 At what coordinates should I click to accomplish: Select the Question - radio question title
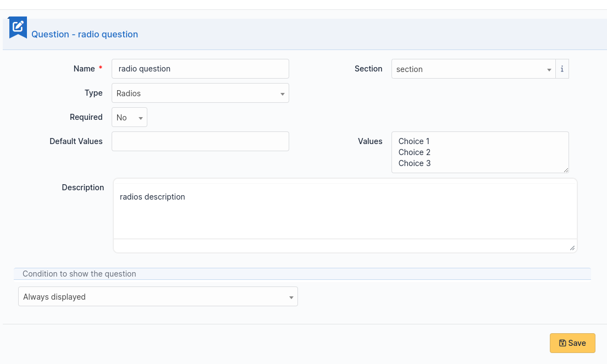(85, 34)
